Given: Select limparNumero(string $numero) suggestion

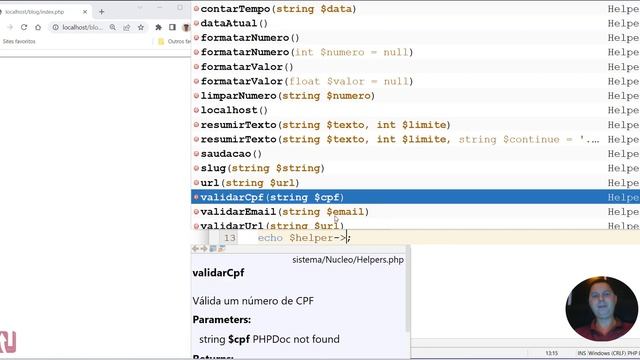Looking at the screenshot, I should [416, 96].
